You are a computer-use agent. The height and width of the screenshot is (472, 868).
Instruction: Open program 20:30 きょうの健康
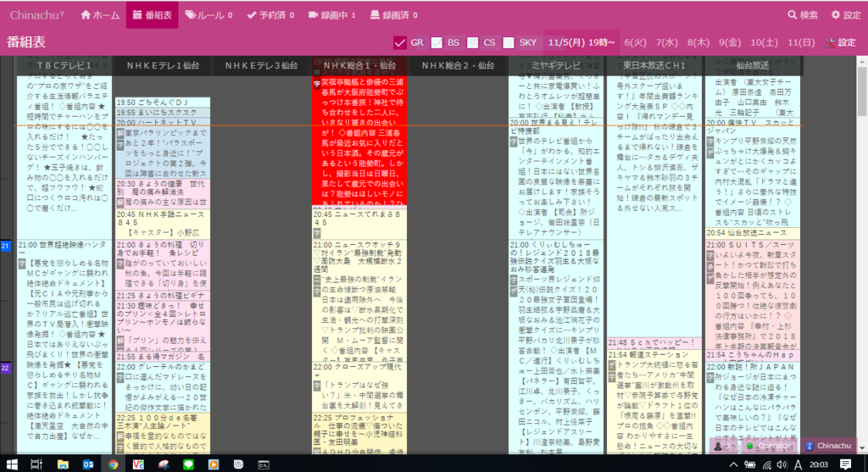(x=163, y=193)
